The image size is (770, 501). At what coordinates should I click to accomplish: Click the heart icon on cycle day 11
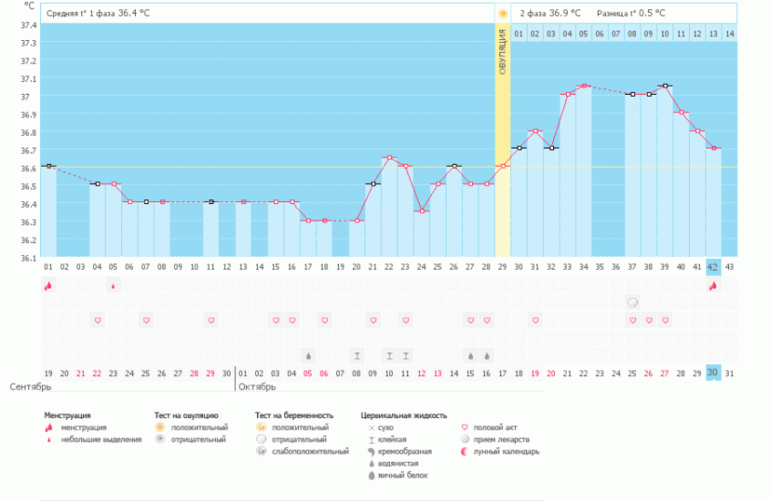point(211,320)
